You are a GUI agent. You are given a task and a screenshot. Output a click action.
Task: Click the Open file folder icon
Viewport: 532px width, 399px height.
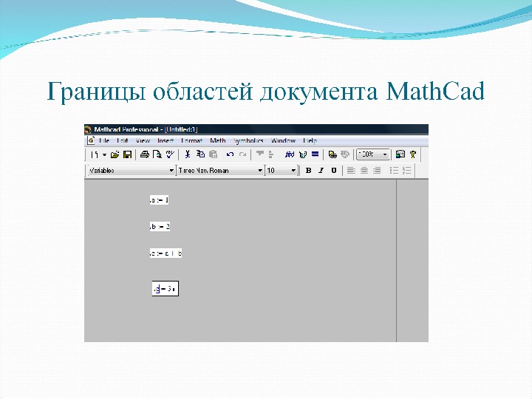click(115, 154)
